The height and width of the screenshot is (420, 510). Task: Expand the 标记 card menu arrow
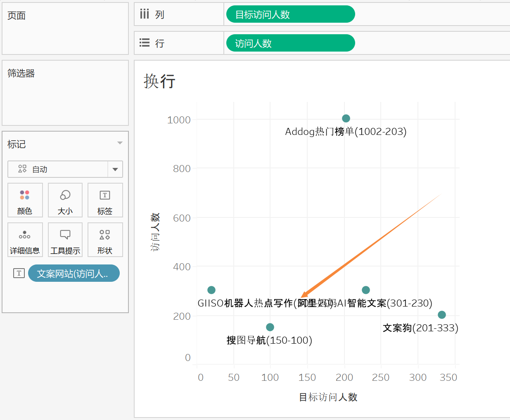pyautogui.click(x=120, y=143)
